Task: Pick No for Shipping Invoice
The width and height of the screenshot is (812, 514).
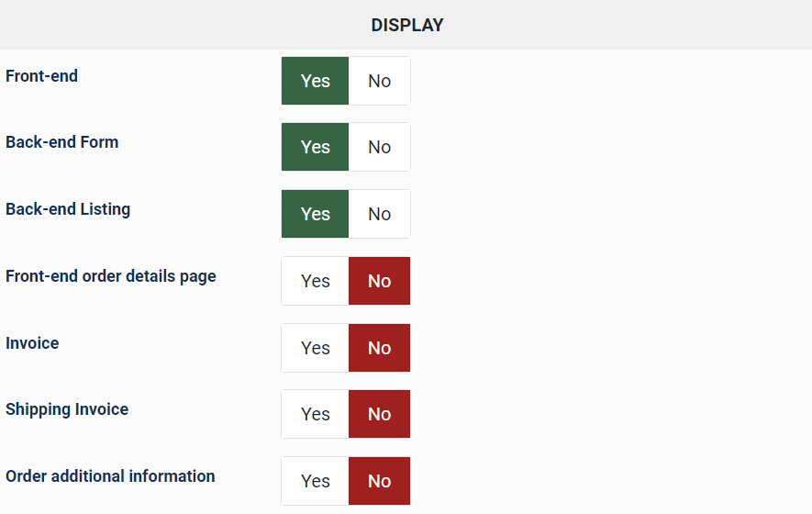Action: coord(379,414)
